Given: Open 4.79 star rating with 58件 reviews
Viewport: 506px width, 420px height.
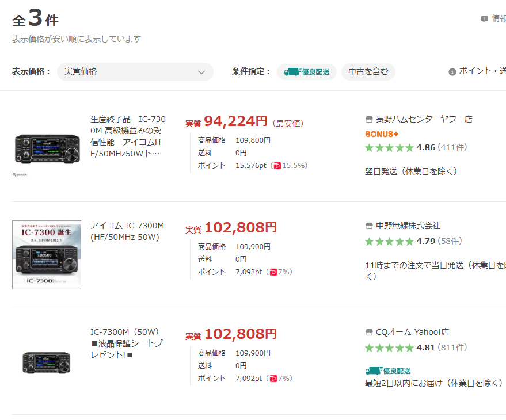Looking at the screenshot, I should (413, 241).
